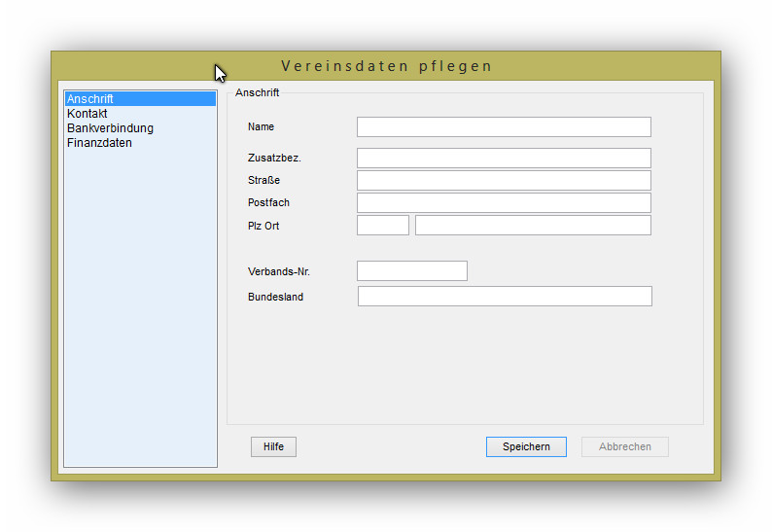772x532 pixels.
Task: Switch to the Bankverbindung section
Action: coord(110,128)
